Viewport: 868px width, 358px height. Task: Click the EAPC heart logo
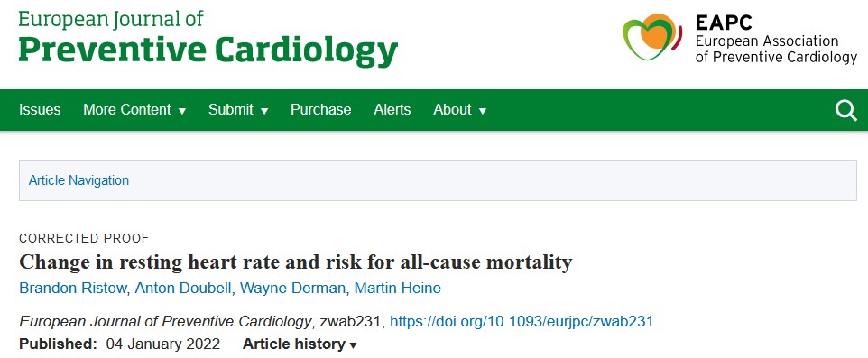[x=652, y=36]
